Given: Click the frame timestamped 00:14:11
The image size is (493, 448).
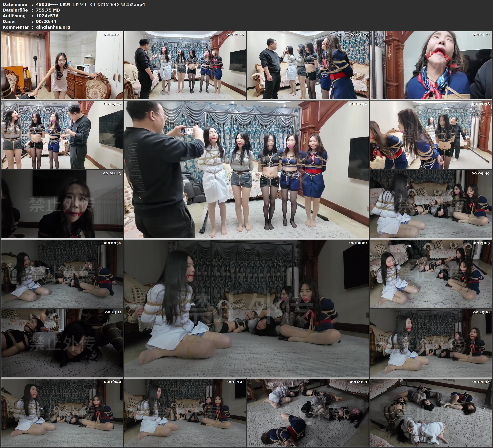Looking at the screenshot, I should (x=62, y=343).
